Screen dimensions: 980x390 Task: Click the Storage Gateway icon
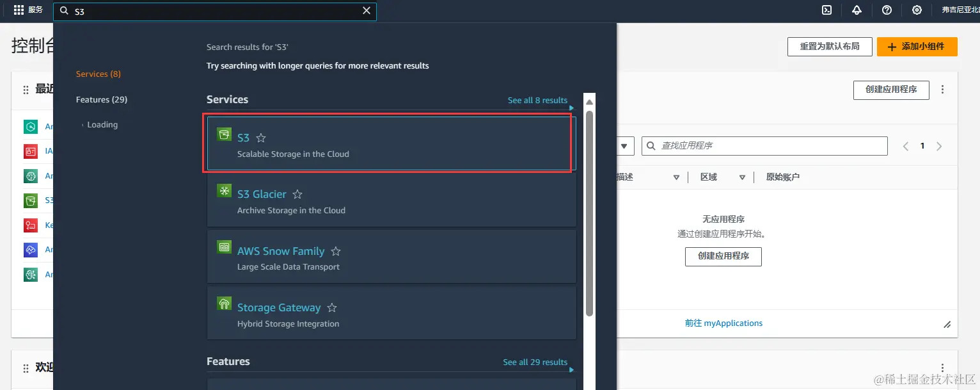[x=224, y=304]
